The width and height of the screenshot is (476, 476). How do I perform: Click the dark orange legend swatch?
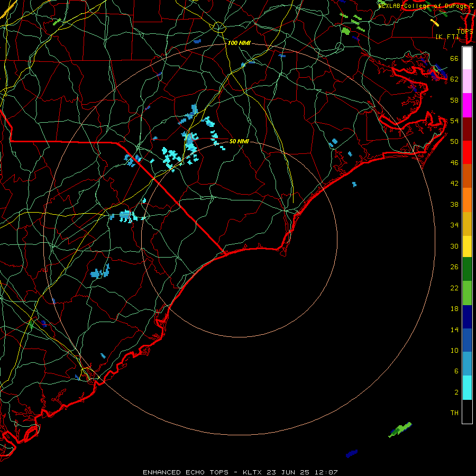tap(467, 176)
